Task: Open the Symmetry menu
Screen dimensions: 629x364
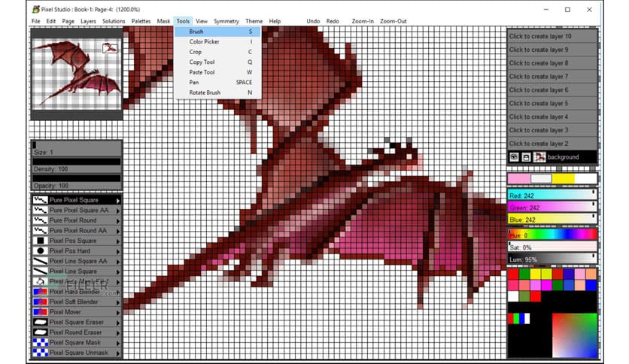Action: [226, 21]
